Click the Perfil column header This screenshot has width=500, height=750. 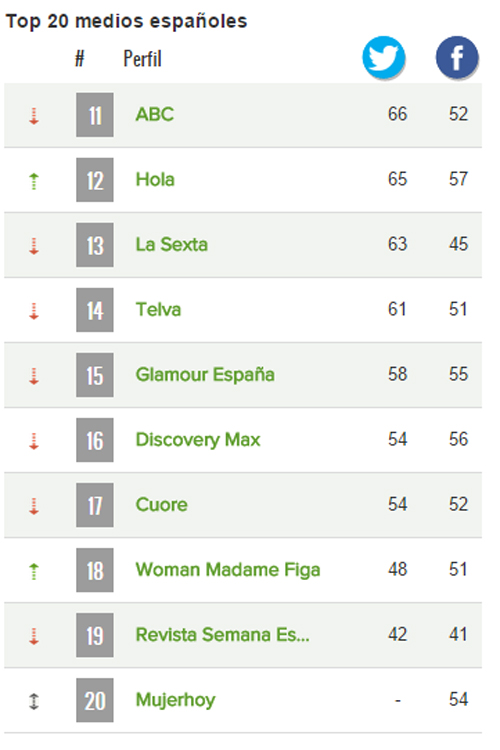pyautogui.click(x=143, y=59)
